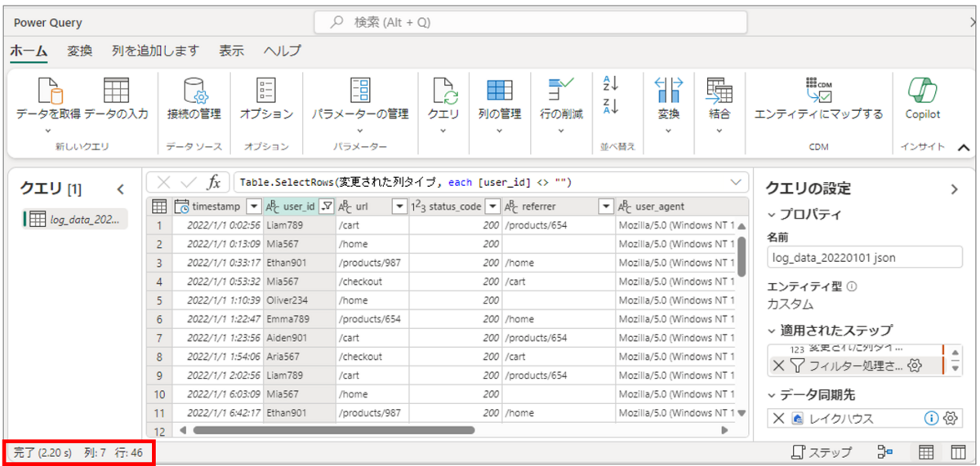
Task: Open the url column filter dropdown
Action: tap(399, 206)
